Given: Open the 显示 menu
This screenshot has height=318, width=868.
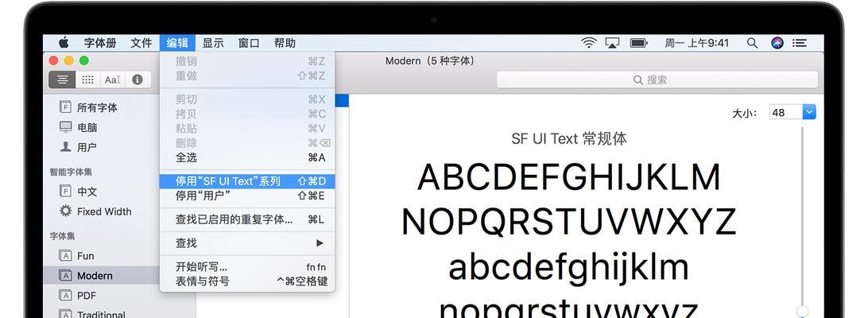Looking at the screenshot, I should click(x=213, y=43).
